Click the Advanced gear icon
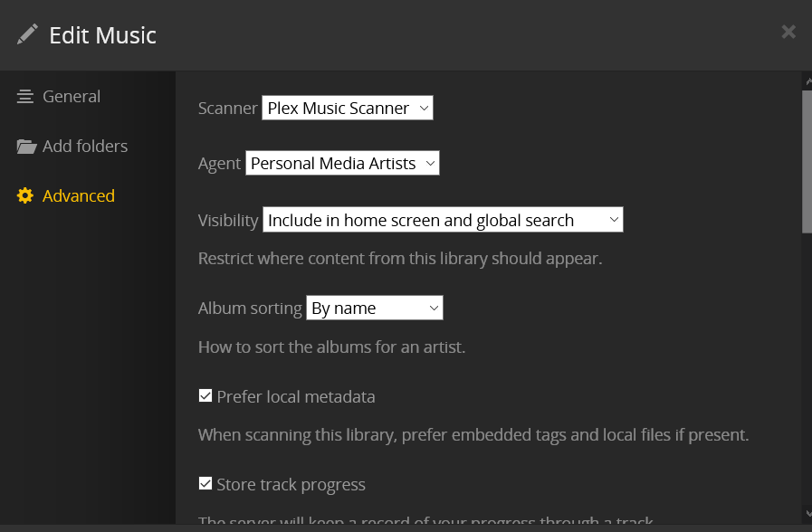812x532 pixels. pyautogui.click(x=25, y=195)
